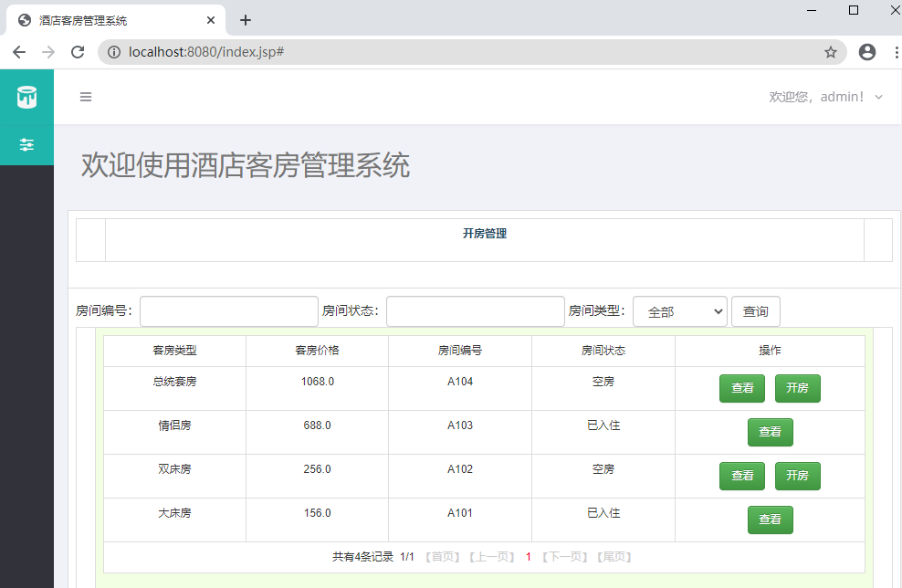The height and width of the screenshot is (588, 902).
Task: Open the browser profile avatar icon
Action: [x=867, y=52]
